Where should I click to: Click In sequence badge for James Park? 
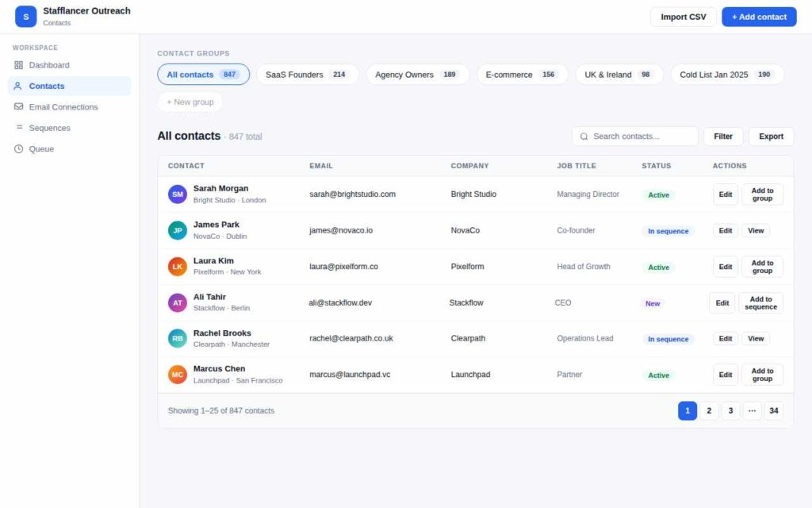pos(668,231)
